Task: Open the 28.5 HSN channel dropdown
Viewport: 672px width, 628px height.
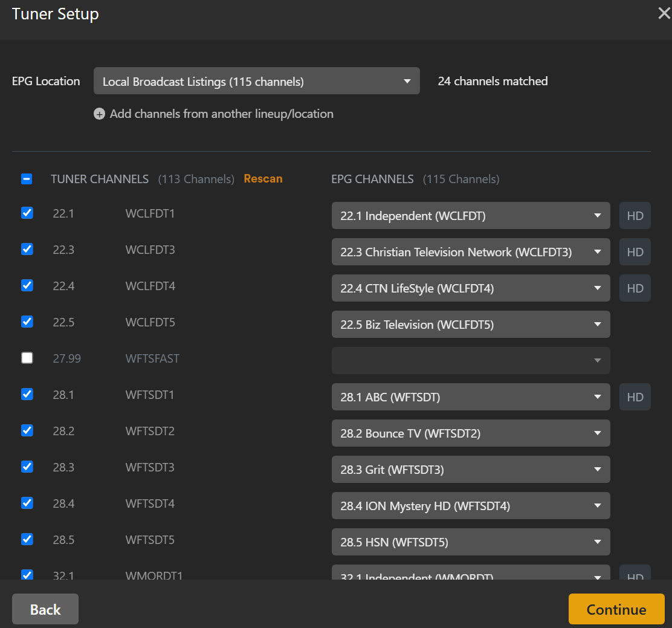Action: [x=470, y=542]
